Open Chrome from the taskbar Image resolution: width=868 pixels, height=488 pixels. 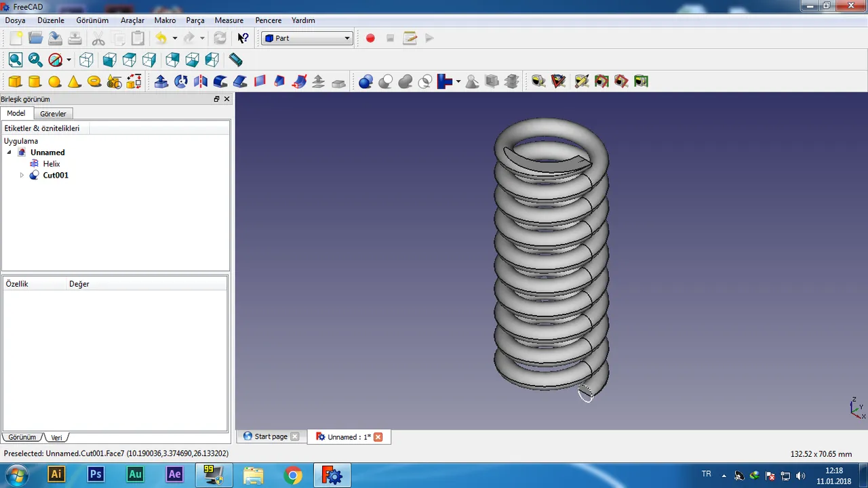[293, 475]
